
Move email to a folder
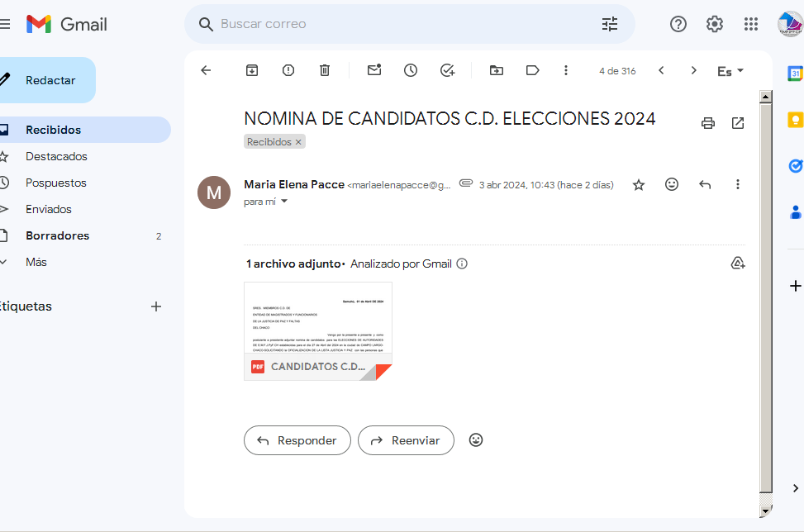(x=497, y=70)
